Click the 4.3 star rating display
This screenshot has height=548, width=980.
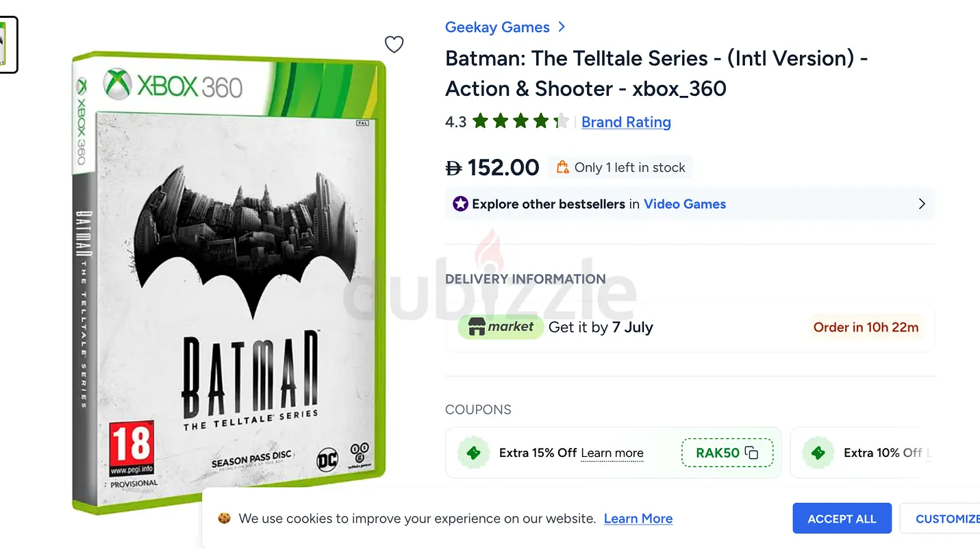[507, 122]
